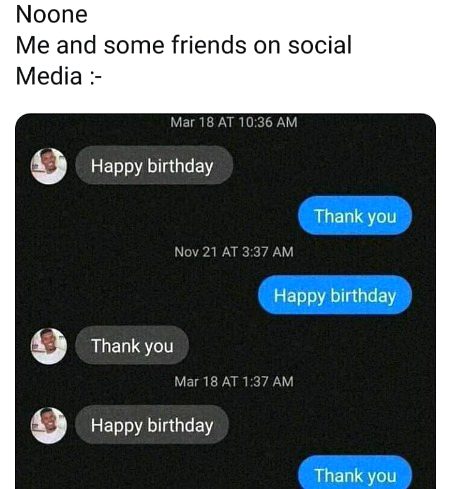The width and height of the screenshot is (450, 489).
Task: Open the dark chat screenshot image
Action: tap(225, 301)
